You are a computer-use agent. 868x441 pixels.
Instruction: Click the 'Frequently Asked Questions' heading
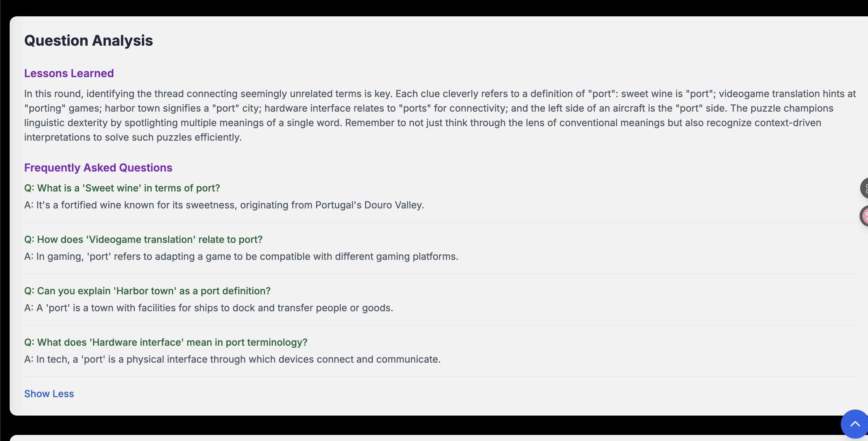(98, 167)
